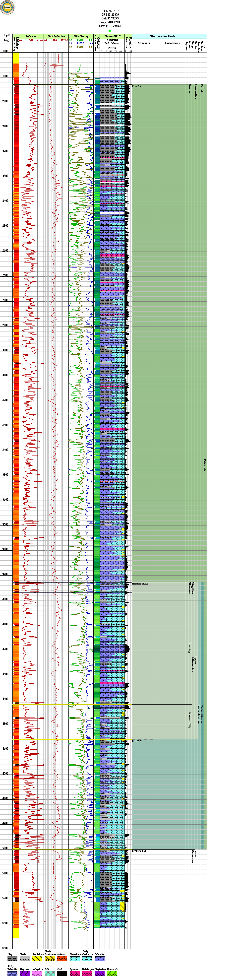Select the Gypsum purple legend swatch
This screenshot has height=980, width=244.
tap(25, 974)
